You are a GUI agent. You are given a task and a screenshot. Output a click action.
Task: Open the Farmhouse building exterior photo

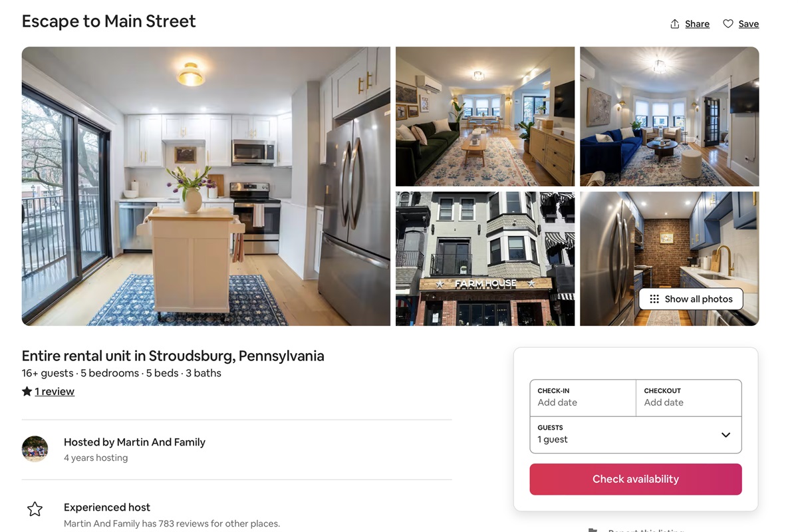pos(485,259)
